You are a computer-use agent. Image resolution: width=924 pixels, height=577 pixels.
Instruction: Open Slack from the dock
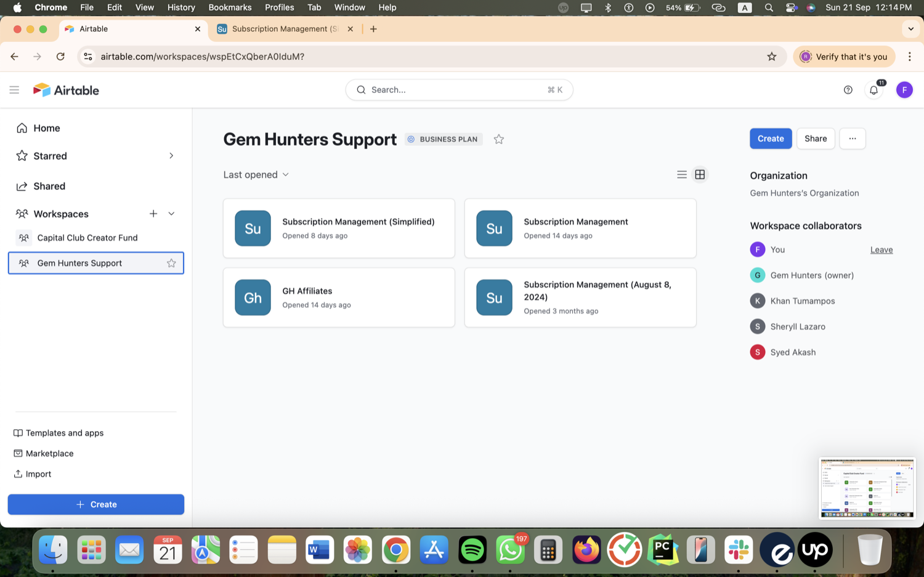coord(739,550)
